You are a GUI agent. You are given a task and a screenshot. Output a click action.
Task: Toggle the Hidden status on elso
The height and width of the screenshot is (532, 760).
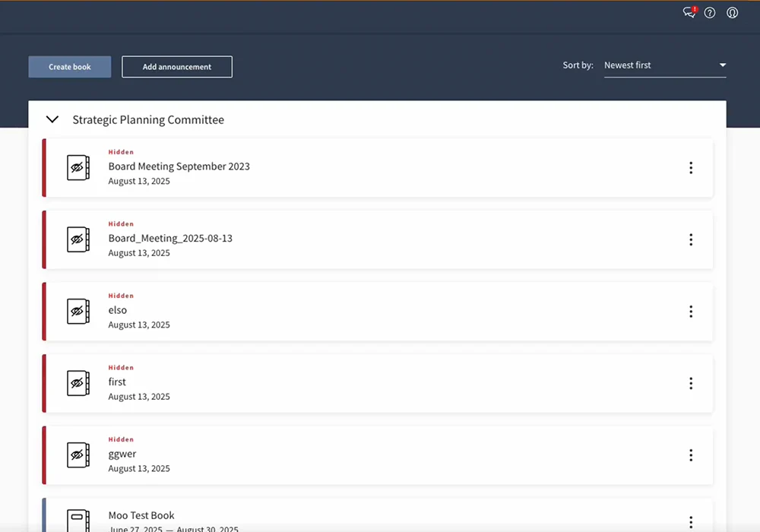(x=121, y=295)
